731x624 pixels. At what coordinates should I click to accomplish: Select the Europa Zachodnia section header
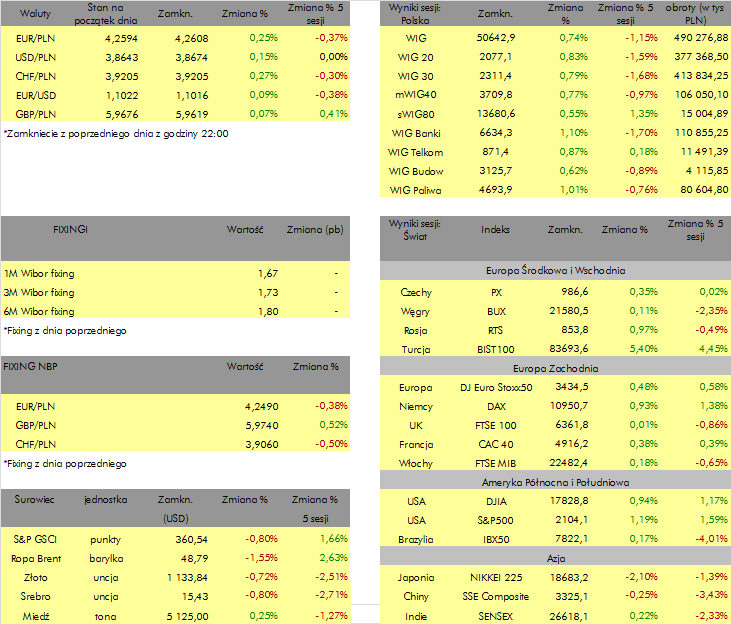(555, 368)
